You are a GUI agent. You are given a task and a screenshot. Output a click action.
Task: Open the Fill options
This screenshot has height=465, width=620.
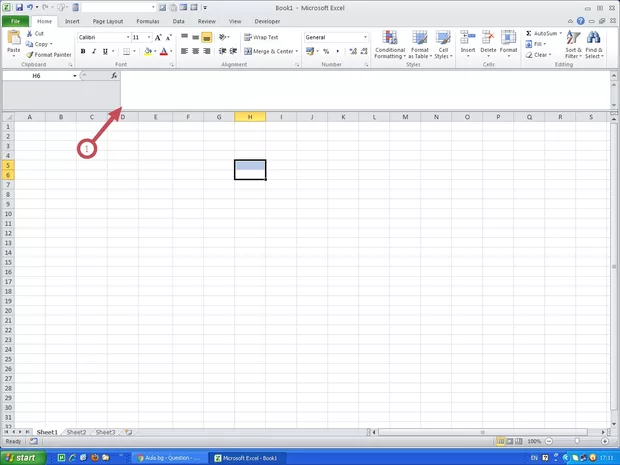pyautogui.click(x=536, y=44)
